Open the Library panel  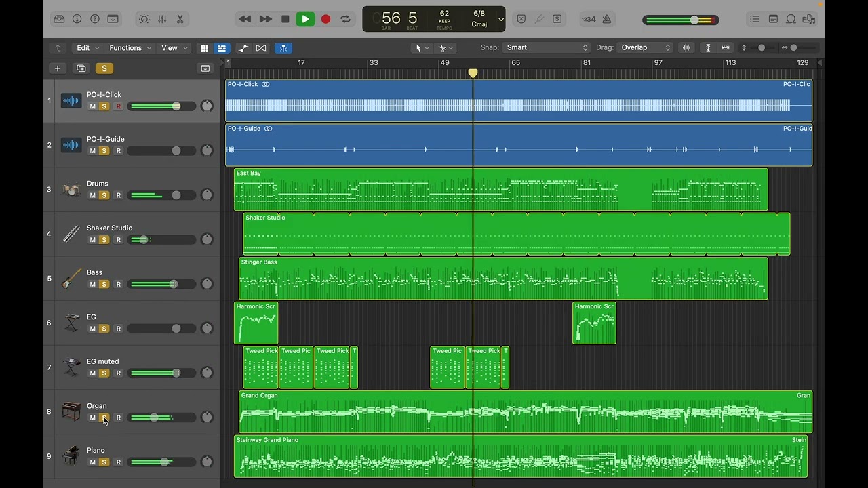tap(59, 19)
